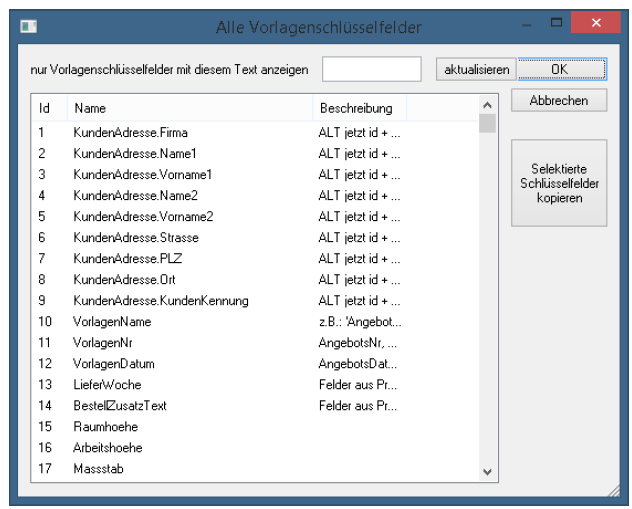Image resolution: width=632 pixels, height=509 pixels.
Task: Sort by the Id column header
Action: tap(47, 108)
